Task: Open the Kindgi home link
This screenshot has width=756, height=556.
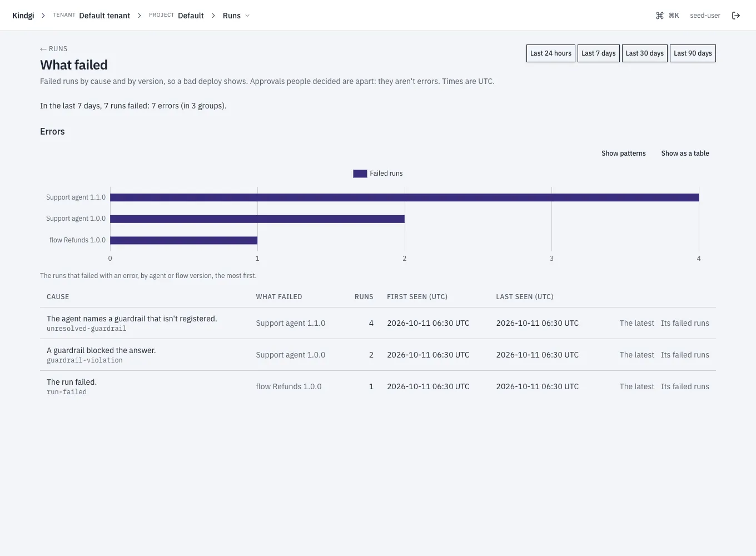Action: (23, 16)
